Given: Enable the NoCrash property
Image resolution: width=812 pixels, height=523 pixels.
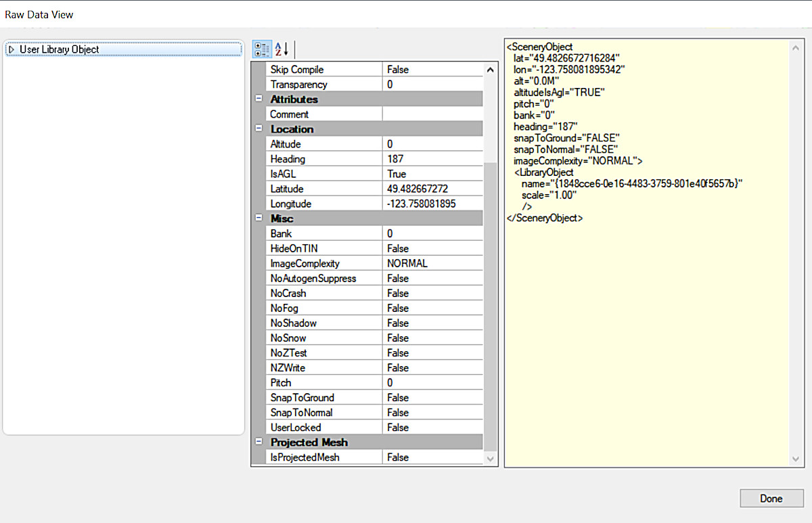Looking at the screenshot, I should click(x=433, y=293).
